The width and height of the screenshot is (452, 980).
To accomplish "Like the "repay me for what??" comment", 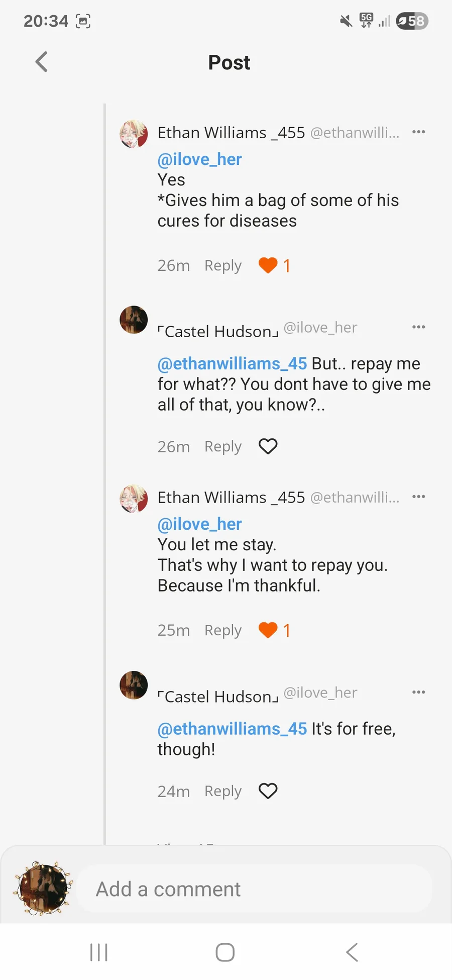I will [x=268, y=446].
